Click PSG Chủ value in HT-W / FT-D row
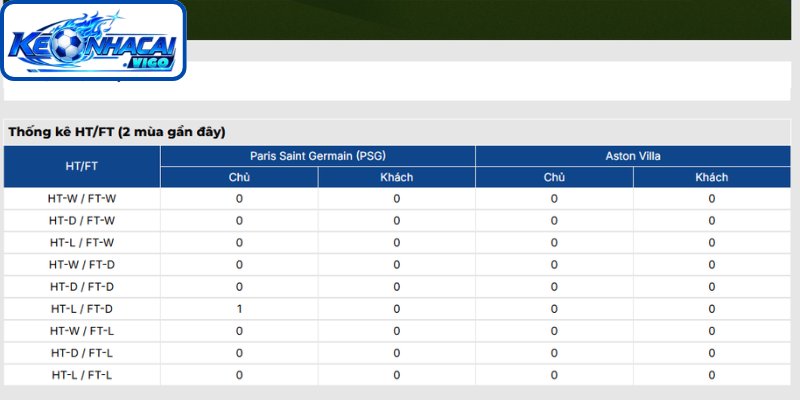Viewport: 800px width, 400px height. 239,265
